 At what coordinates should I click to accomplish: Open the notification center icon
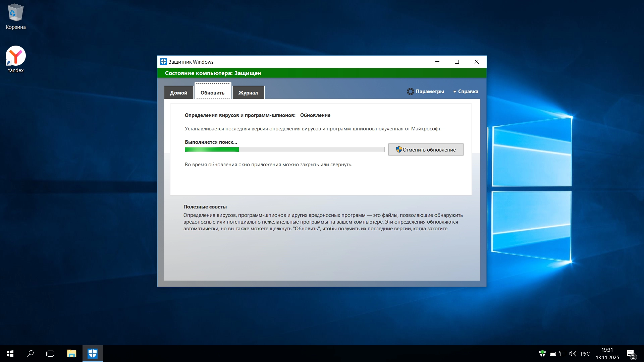point(631,354)
